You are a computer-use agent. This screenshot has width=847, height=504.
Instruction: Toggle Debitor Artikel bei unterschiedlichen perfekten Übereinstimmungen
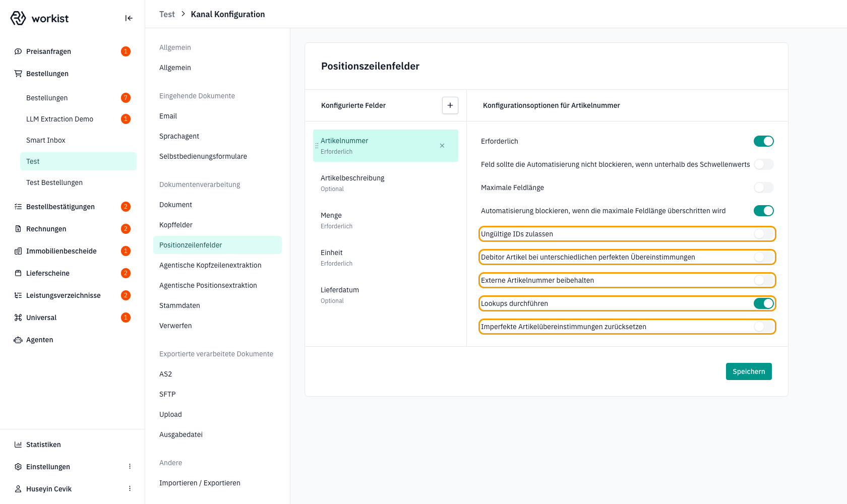click(x=764, y=257)
